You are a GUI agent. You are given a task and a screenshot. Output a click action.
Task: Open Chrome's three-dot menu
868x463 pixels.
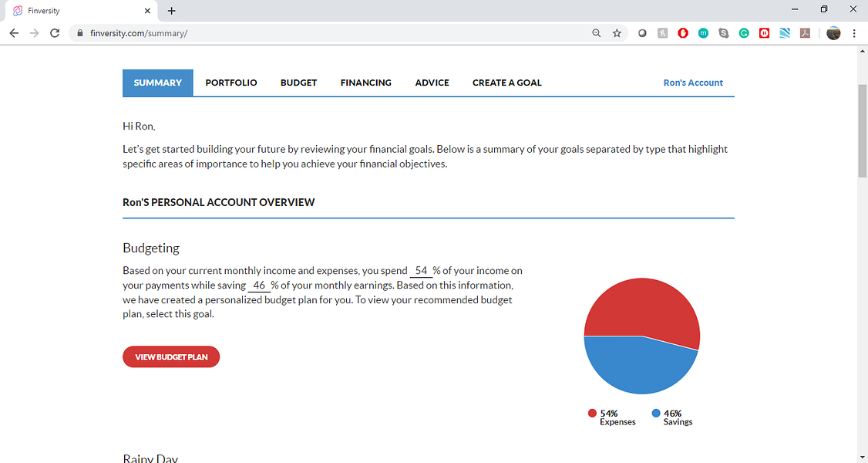[x=854, y=33]
